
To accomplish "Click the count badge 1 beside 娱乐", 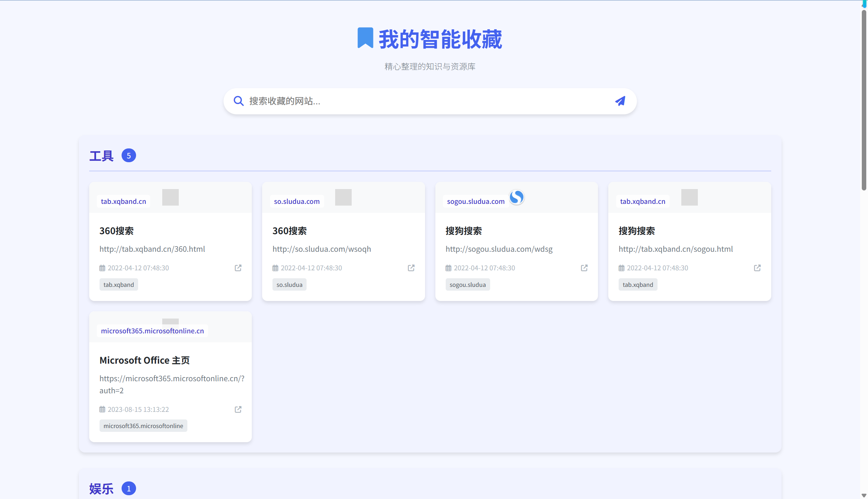I will point(129,489).
